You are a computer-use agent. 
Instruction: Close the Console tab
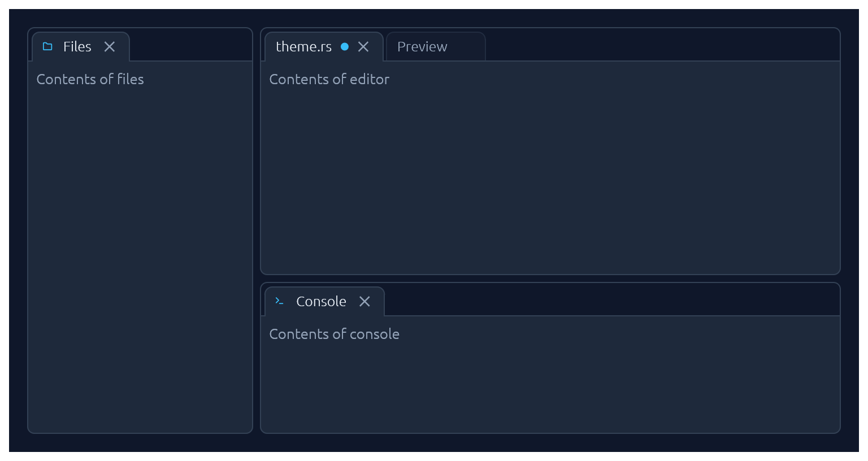(364, 301)
